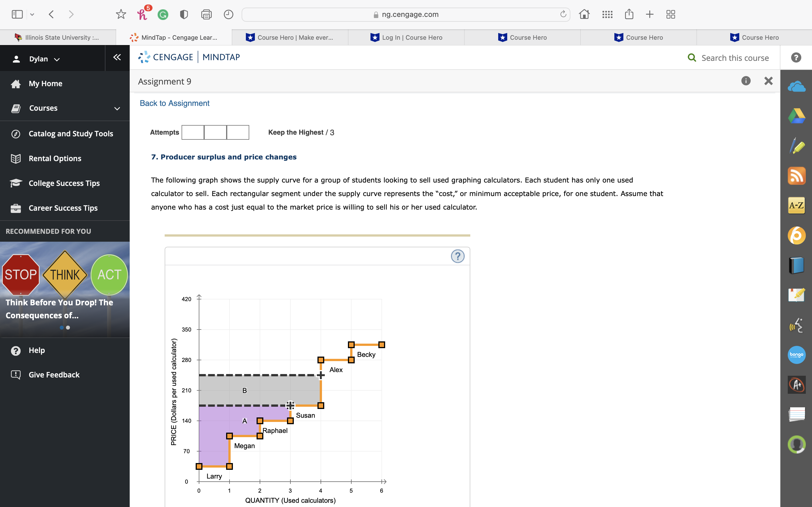Click the A+ grades app icon

click(x=796, y=384)
